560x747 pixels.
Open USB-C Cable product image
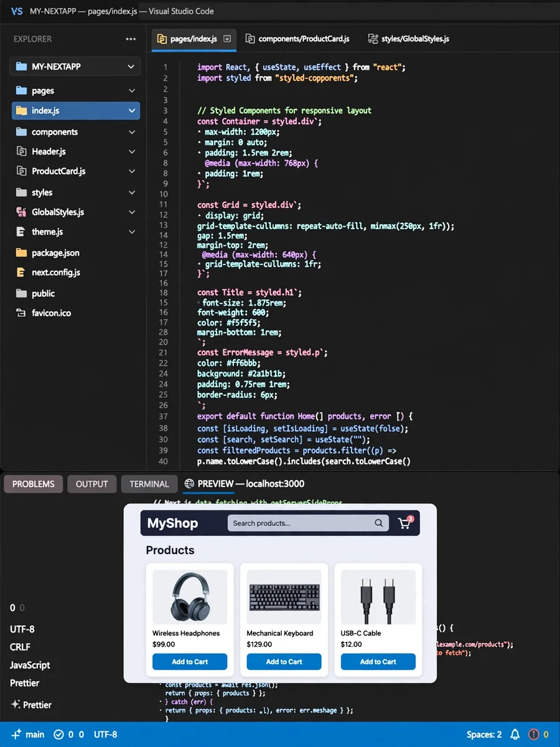point(378,597)
